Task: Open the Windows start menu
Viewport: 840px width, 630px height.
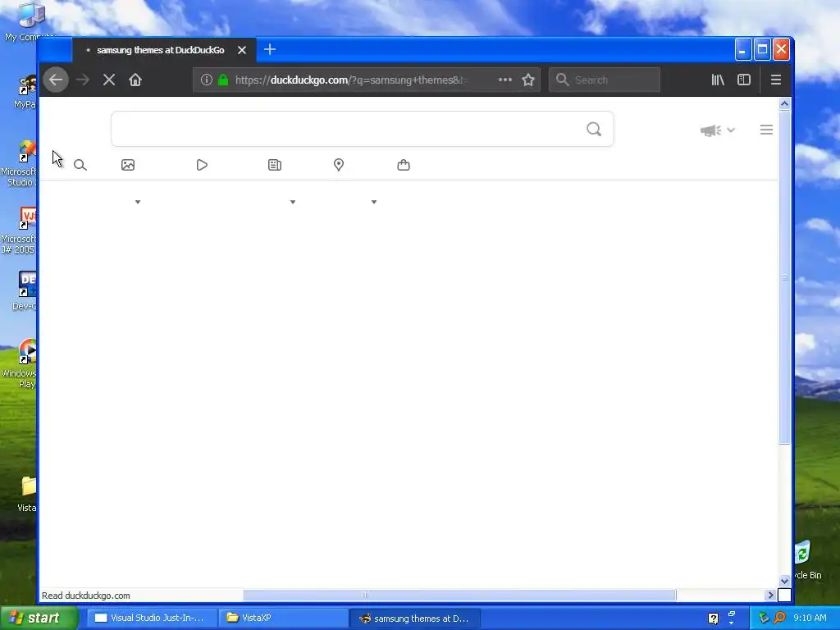Action: [39, 618]
